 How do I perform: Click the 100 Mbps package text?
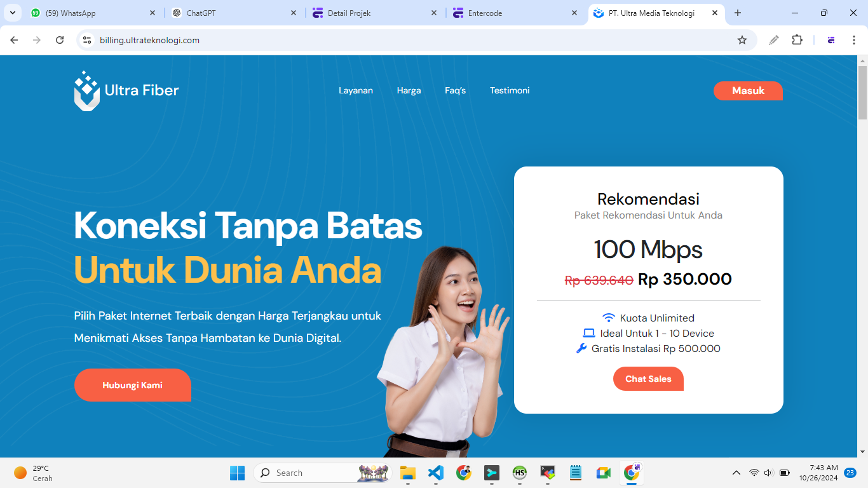pos(648,249)
